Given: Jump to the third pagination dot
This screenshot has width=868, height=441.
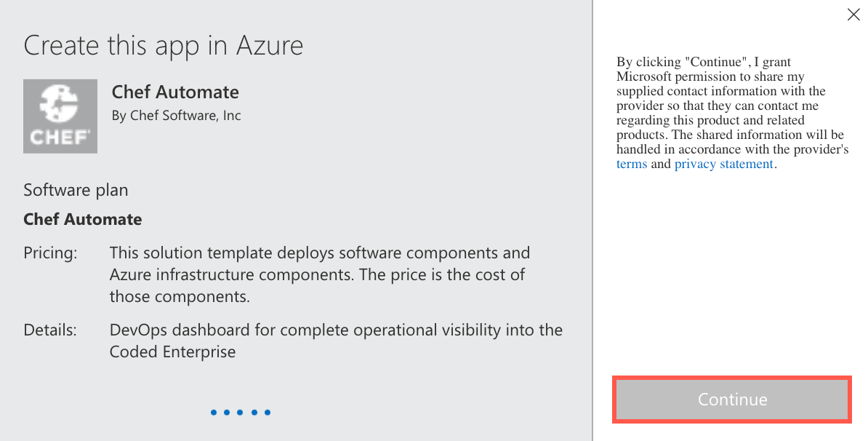Looking at the screenshot, I should coord(241,413).
